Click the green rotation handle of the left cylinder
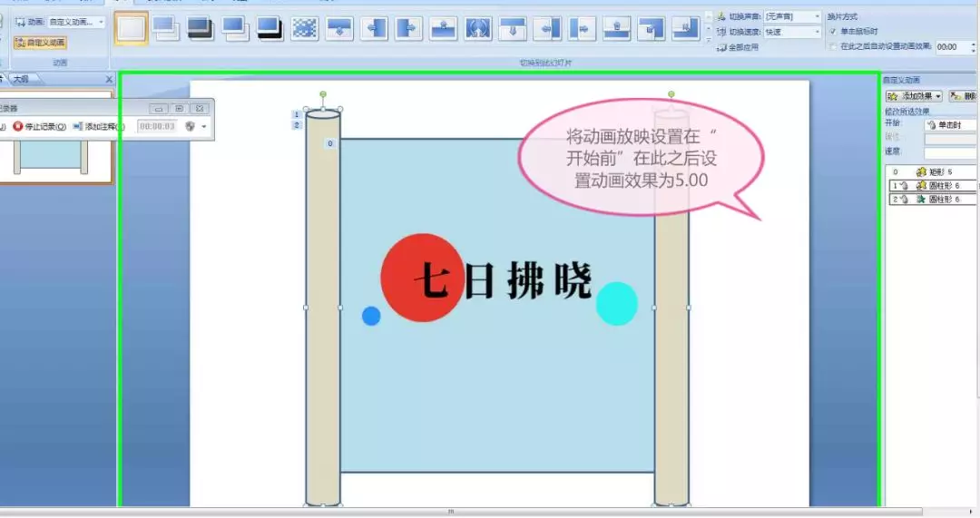The image size is (980, 518). (x=323, y=94)
